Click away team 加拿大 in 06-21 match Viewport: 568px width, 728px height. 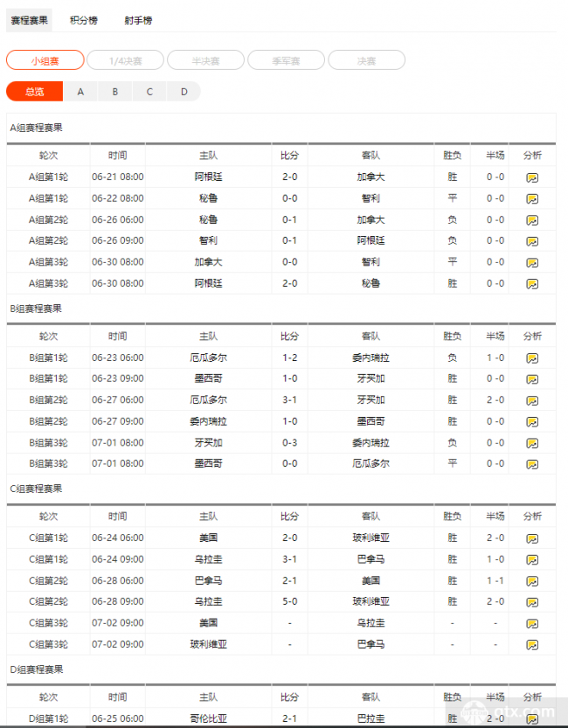click(x=371, y=177)
